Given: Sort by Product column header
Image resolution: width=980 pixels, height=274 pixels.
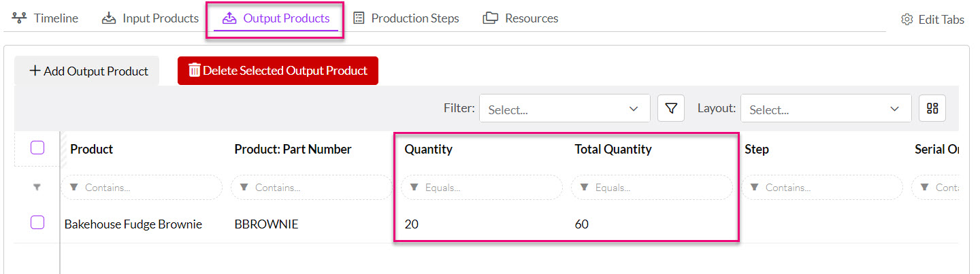Looking at the screenshot, I should (92, 150).
